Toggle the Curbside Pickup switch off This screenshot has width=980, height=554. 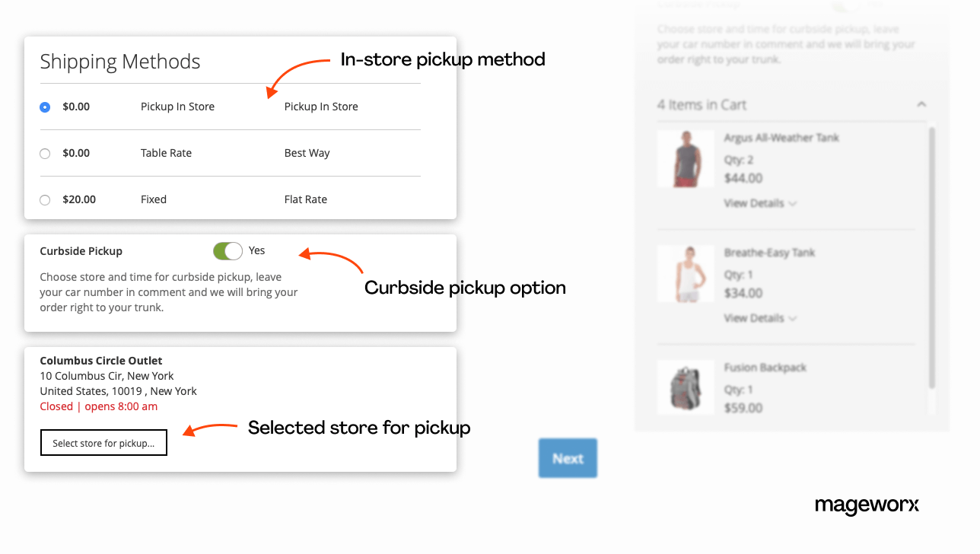(228, 251)
